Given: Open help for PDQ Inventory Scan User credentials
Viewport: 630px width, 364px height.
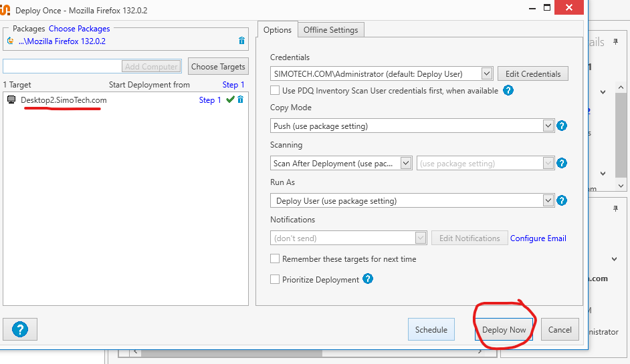Looking at the screenshot, I should click(x=508, y=90).
